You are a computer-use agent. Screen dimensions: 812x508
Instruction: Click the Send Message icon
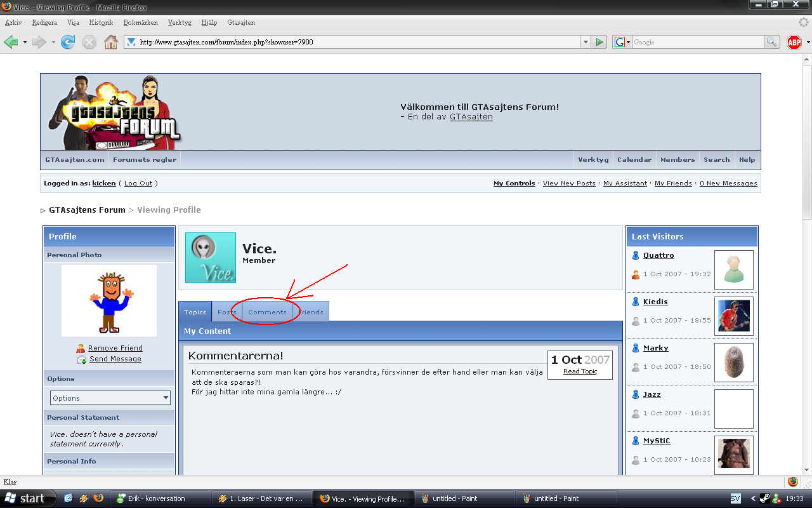[x=81, y=359]
